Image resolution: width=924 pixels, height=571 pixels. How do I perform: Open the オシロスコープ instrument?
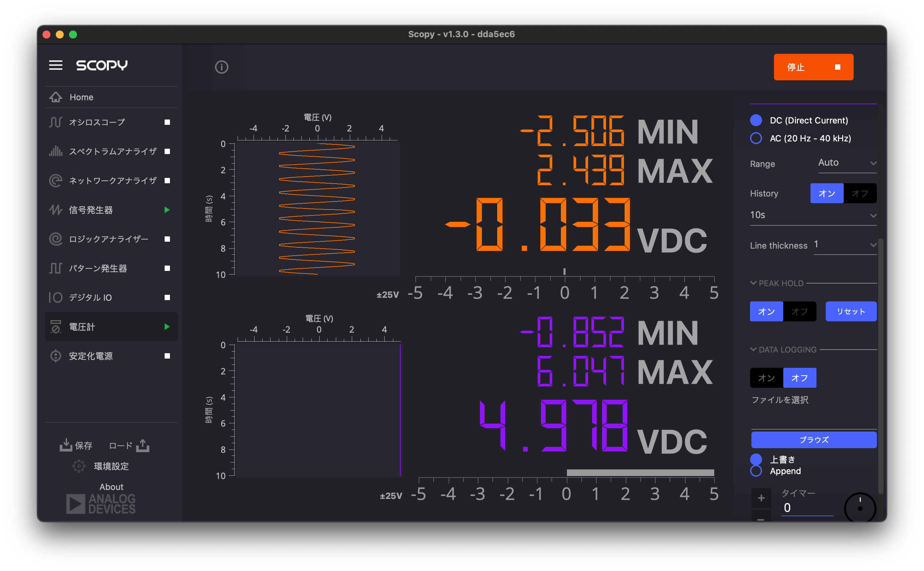(x=111, y=122)
